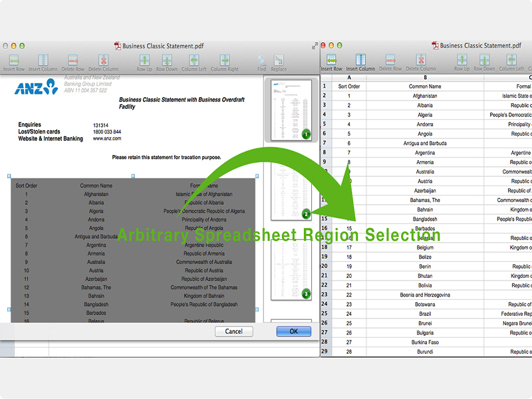Select the page 2 thumbnail
This screenshot has width=532, height=399.
[287, 185]
